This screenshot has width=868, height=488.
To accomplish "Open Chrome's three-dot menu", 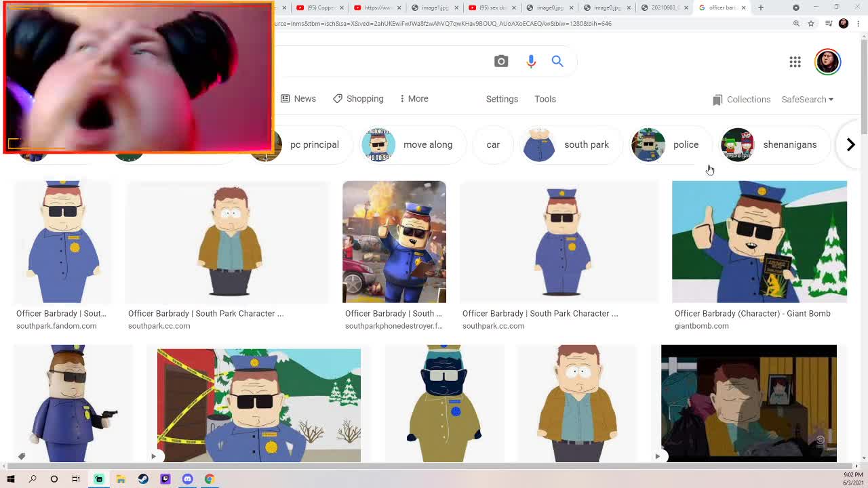I will [x=859, y=24].
